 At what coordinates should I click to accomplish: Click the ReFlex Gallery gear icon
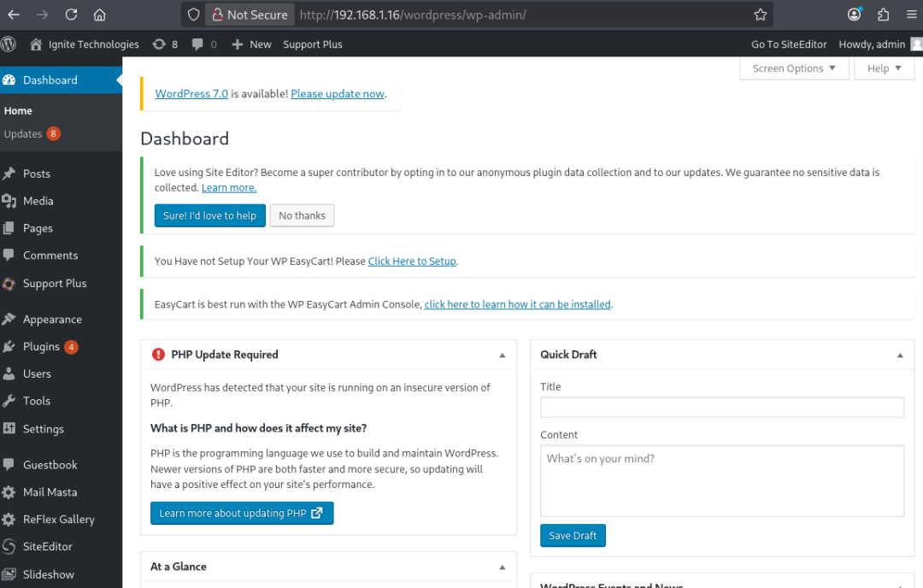[9, 519]
